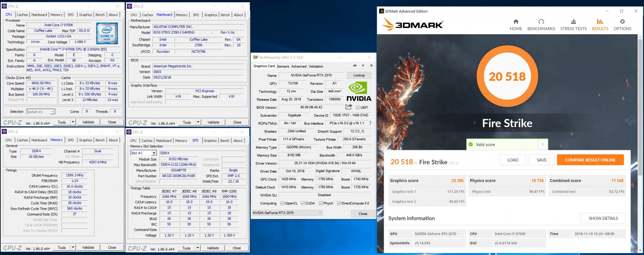The image size is (644, 255).
Task: Click the Lookup button in GPU-Z
Action: pyautogui.click(x=359, y=75)
